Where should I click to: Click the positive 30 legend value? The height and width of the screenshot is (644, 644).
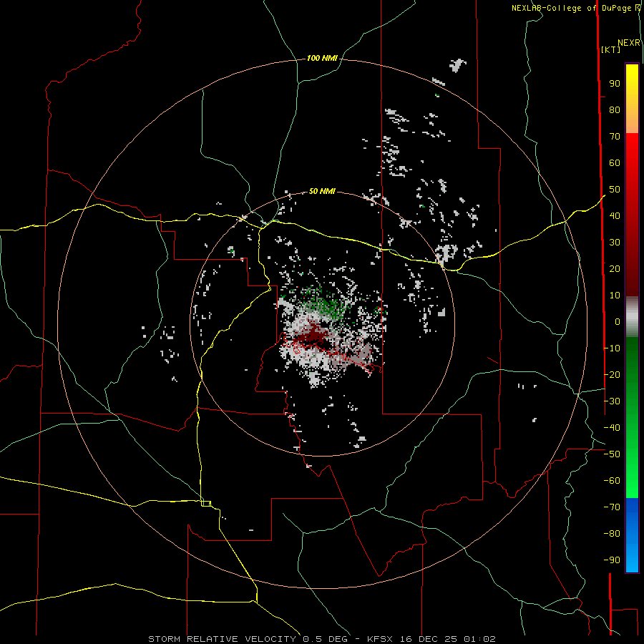[x=615, y=243]
